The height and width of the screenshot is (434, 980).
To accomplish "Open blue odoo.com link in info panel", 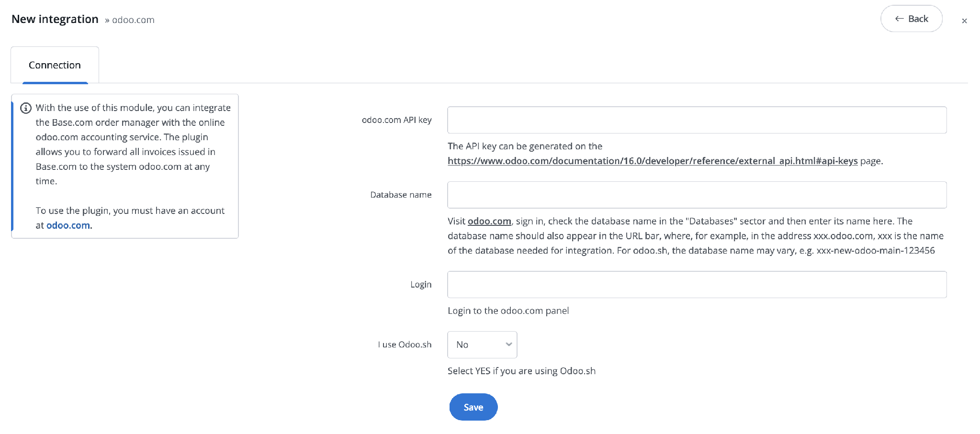I will coord(68,225).
